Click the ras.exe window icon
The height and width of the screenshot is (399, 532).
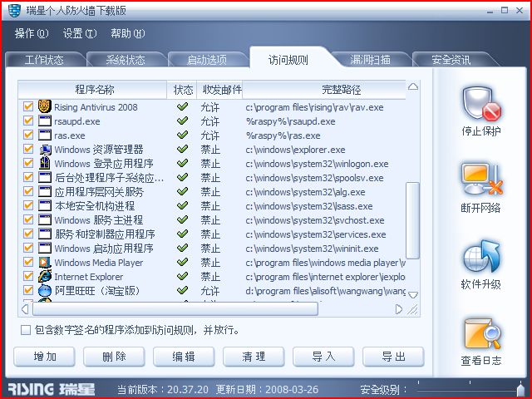click(45, 135)
